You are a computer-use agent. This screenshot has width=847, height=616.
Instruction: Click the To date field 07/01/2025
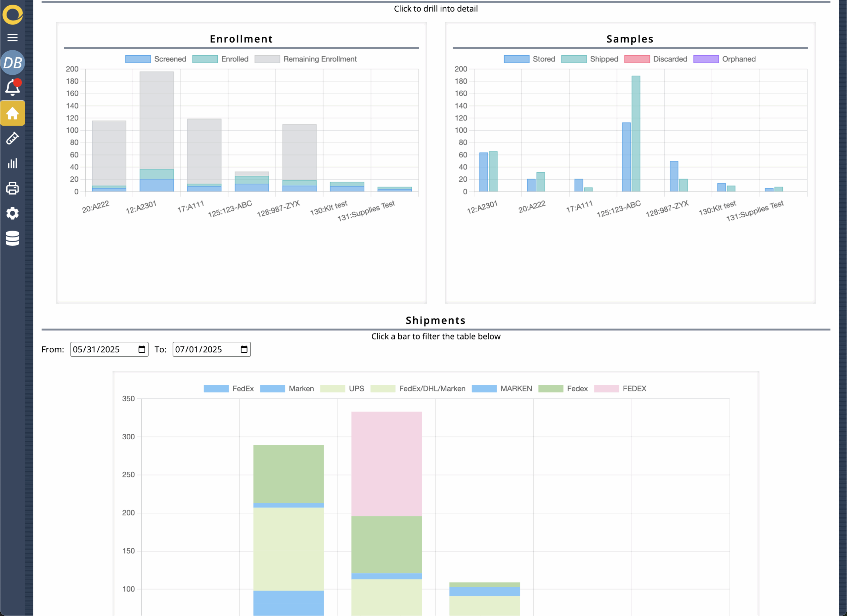[211, 349]
